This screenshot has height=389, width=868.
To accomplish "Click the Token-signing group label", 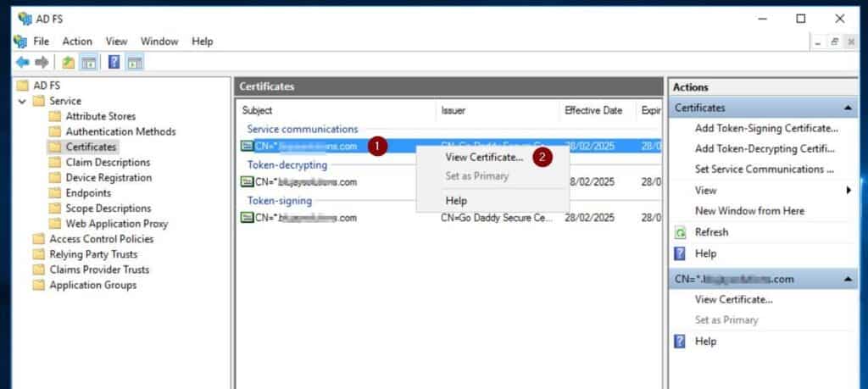I will pyautogui.click(x=280, y=200).
